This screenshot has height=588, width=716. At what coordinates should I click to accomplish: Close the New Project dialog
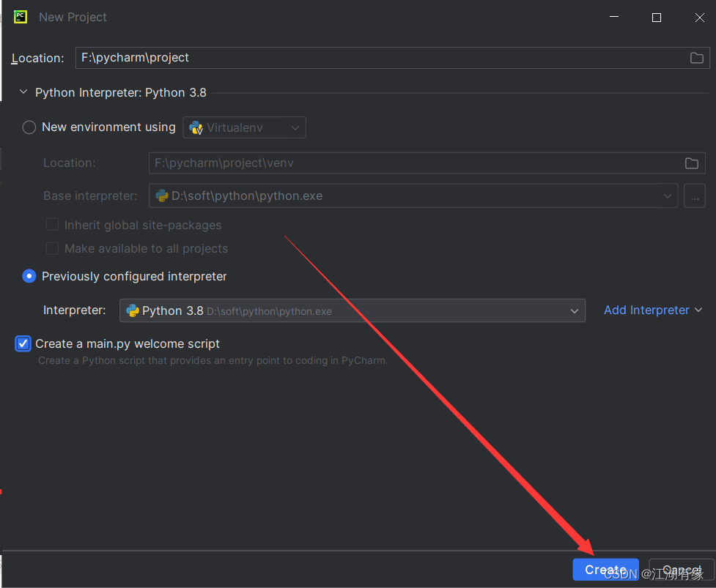point(700,18)
